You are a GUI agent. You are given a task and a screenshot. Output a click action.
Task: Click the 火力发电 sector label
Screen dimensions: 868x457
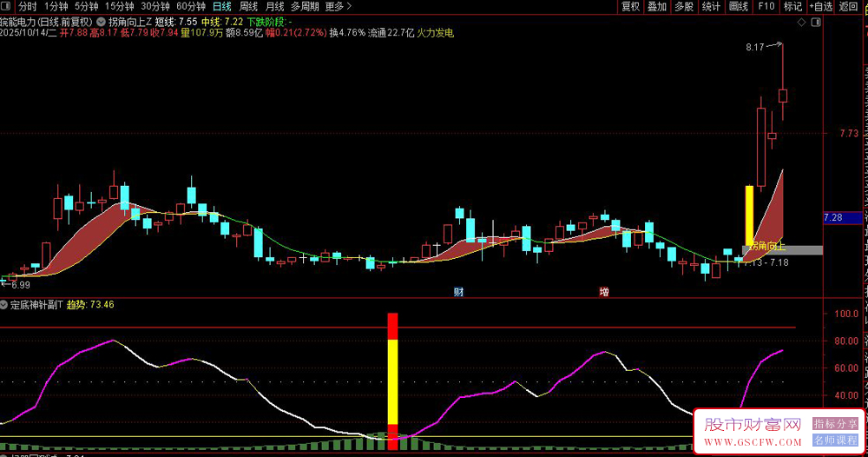(x=435, y=33)
